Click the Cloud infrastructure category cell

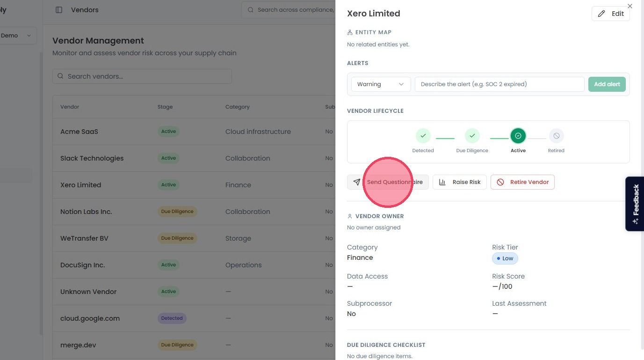point(258,132)
